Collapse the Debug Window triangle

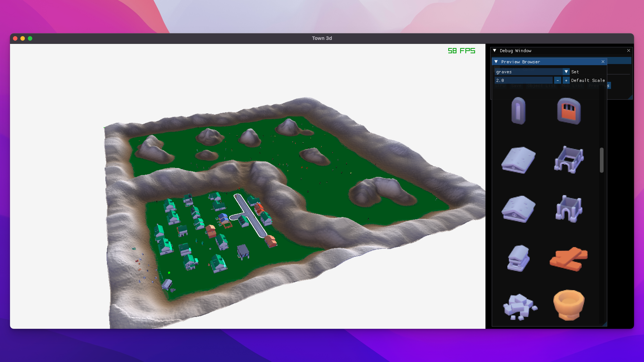click(x=495, y=50)
